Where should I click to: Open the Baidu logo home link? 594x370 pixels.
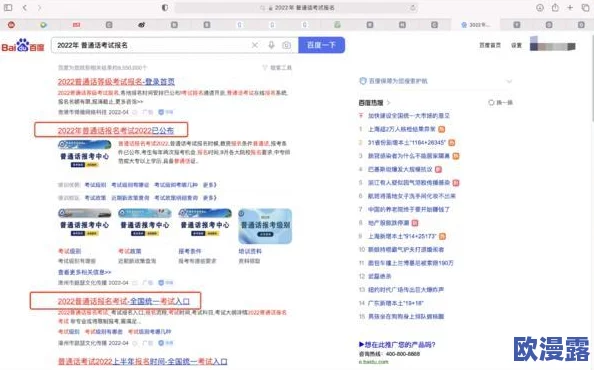click(23, 45)
